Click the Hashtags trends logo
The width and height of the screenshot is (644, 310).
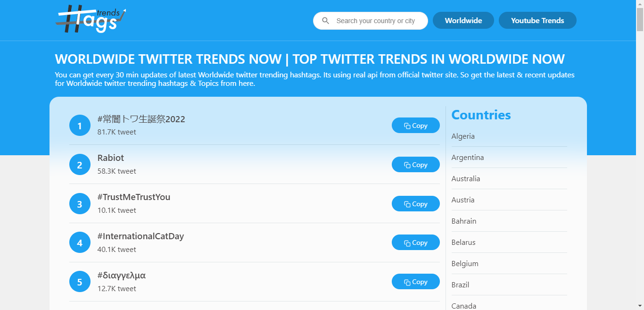pyautogui.click(x=90, y=19)
